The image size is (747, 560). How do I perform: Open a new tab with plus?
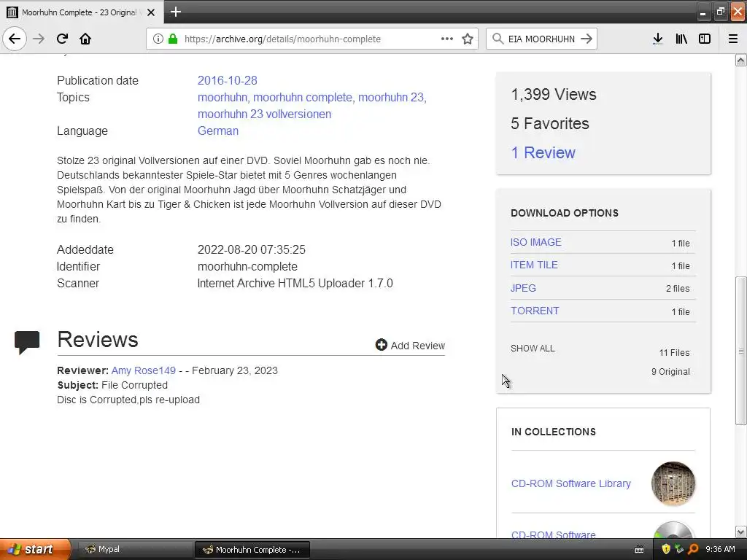click(176, 12)
